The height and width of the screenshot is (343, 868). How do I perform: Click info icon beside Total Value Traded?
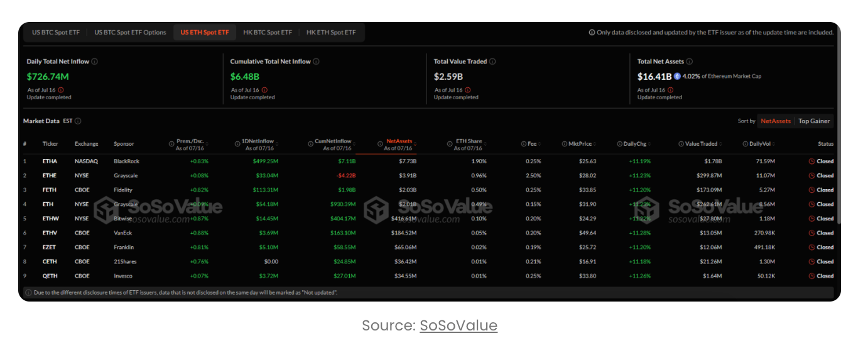tap(492, 62)
